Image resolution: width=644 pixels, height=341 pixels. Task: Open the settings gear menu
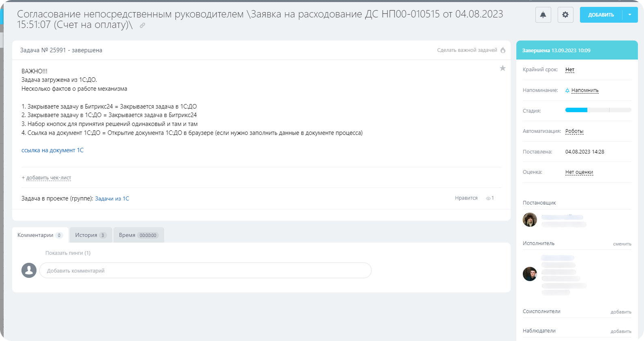(565, 15)
